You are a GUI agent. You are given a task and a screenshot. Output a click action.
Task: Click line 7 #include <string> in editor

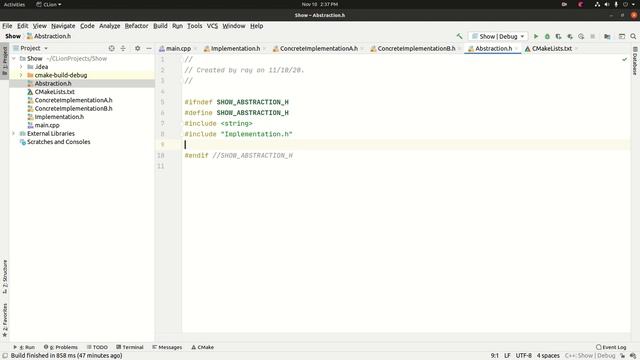[x=218, y=123]
